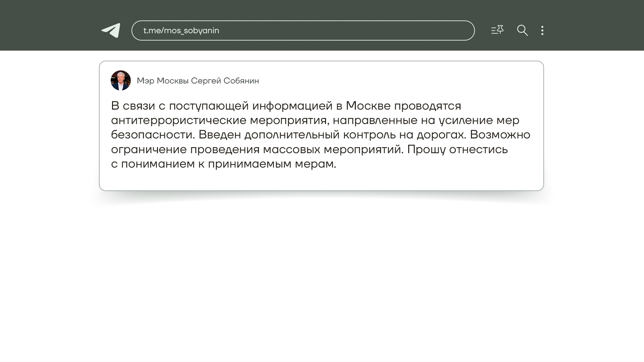Click the word дорогах in the post
The height and width of the screenshot is (362, 644).
[x=441, y=135]
